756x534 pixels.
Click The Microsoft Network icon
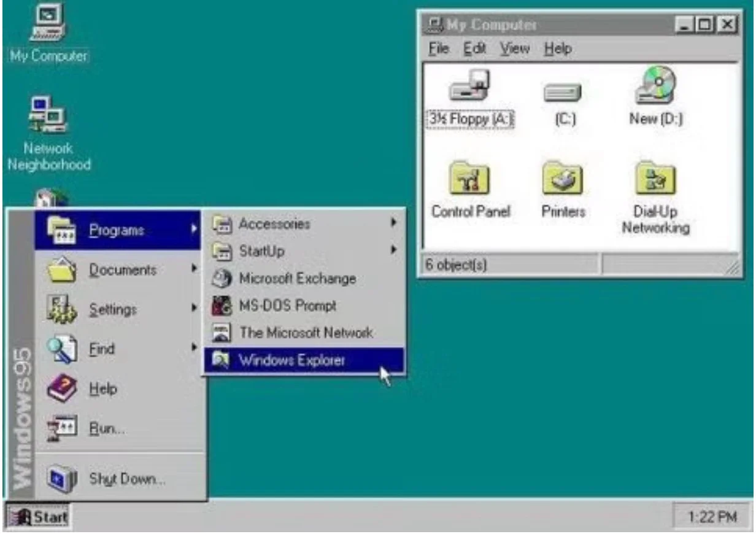[x=221, y=333]
